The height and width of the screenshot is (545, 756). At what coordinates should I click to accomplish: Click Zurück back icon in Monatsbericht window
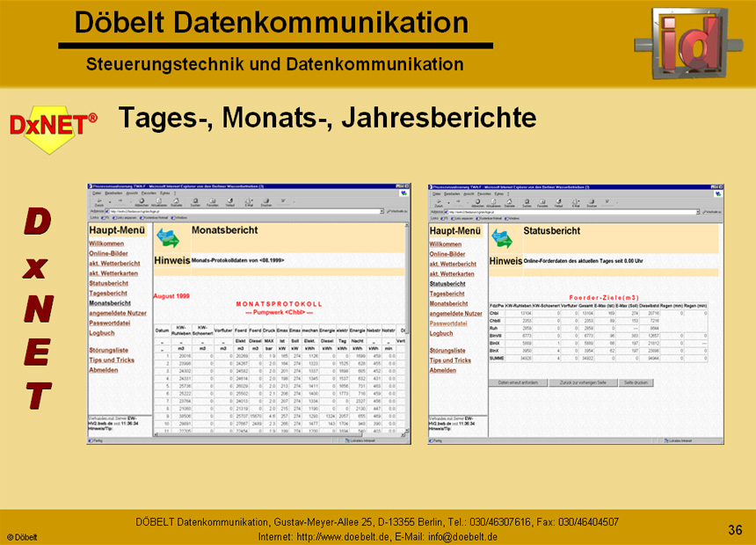98,202
